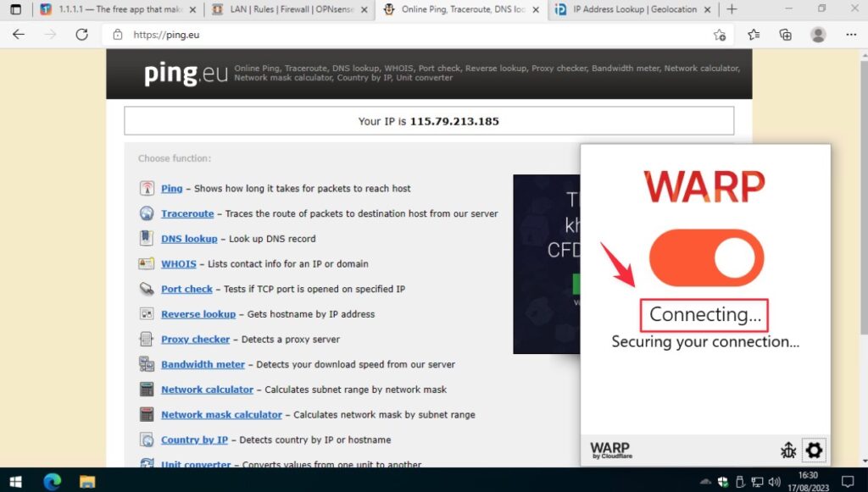Click the Country by IP icon
Screen dimensions: 868x492
click(147, 439)
